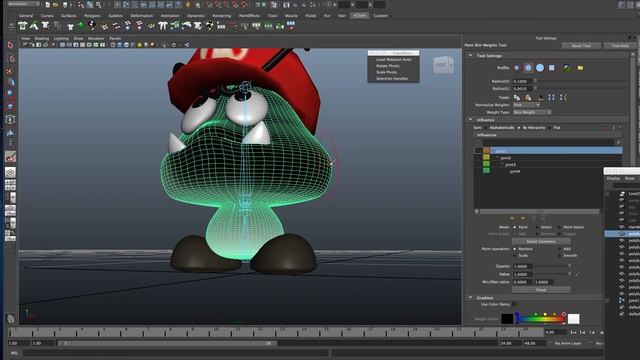The height and width of the screenshot is (360, 640).
Task: Pick the soft brush profile
Action: [528, 68]
